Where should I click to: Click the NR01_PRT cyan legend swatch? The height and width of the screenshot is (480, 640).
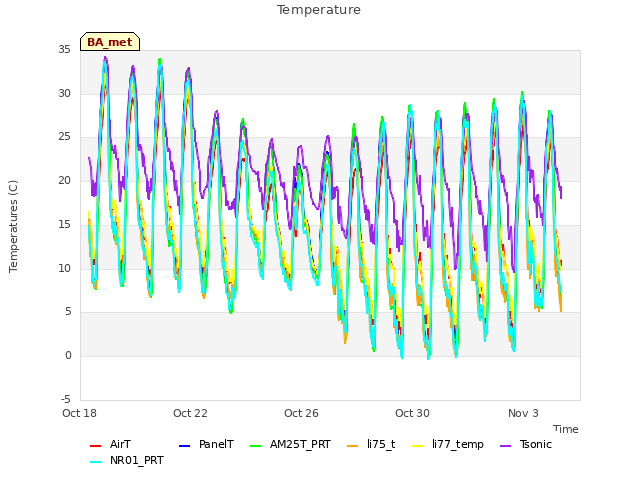tap(95, 462)
